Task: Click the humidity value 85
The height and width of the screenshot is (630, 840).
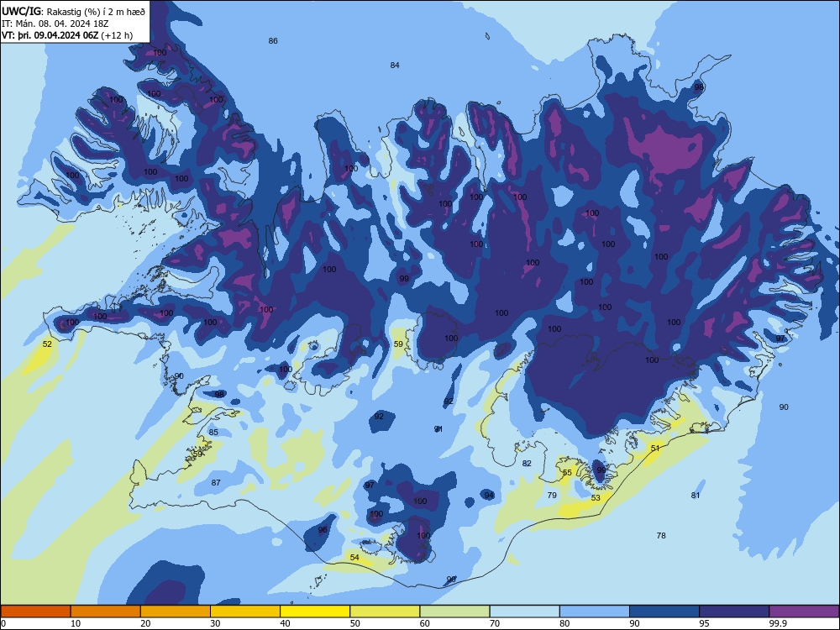Action: (213, 433)
